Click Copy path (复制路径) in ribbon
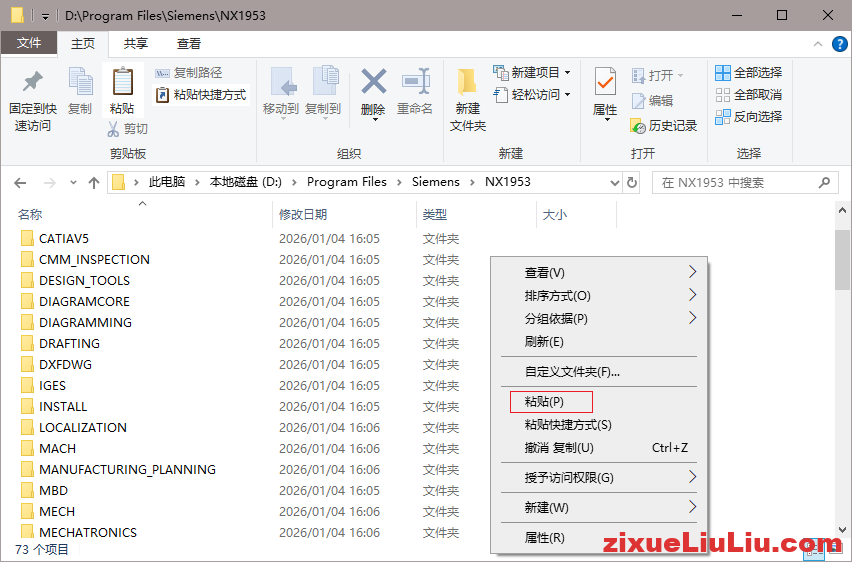The height and width of the screenshot is (562, 852). pyautogui.click(x=189, y=73)
